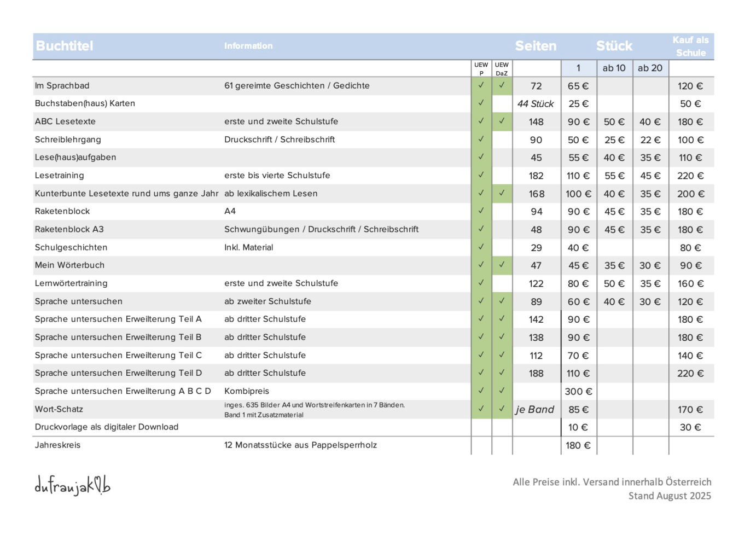Click the 'Stand August 2025' footer text
The image size is (756, 535).
point(670,496)
